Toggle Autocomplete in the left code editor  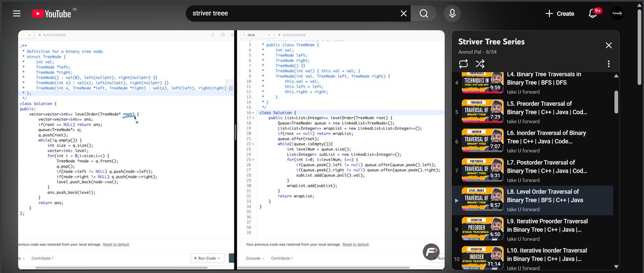click(52, 35)
